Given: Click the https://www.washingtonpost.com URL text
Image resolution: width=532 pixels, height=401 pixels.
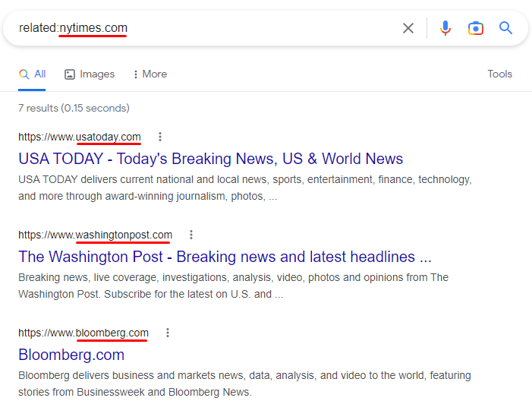Looking at the screenshot, I should tap(95, 235).
